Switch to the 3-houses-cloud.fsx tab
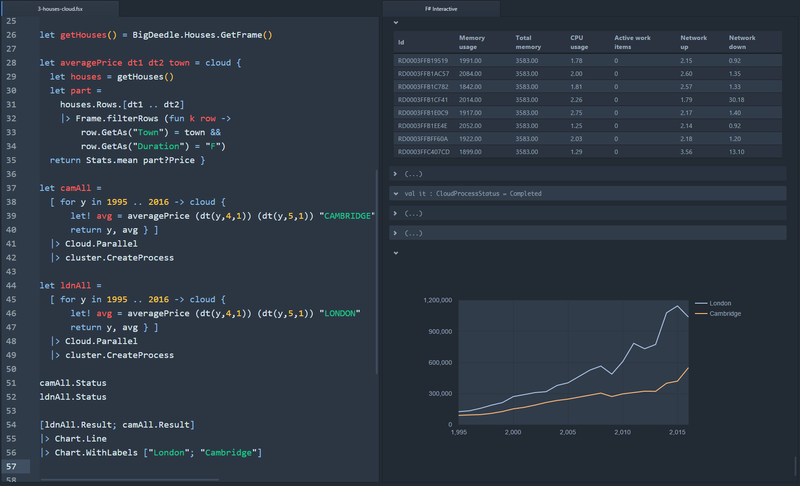 60,8
